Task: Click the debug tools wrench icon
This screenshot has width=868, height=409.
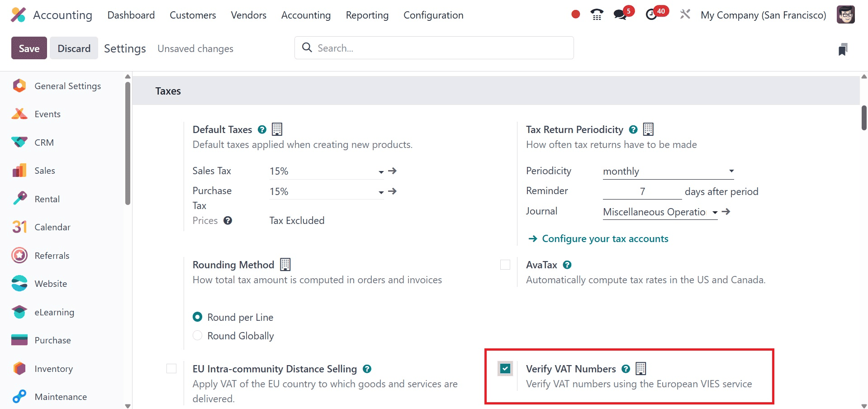Action: tap(685, 14)
